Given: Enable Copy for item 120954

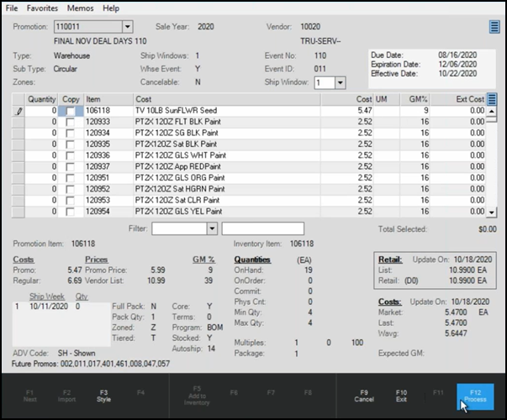Looking at the screenshot, I should (71, 212).
